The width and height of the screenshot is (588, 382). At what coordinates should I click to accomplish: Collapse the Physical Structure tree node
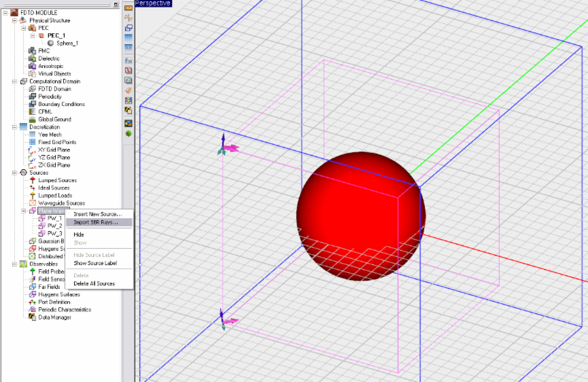[x=15, y=20]
